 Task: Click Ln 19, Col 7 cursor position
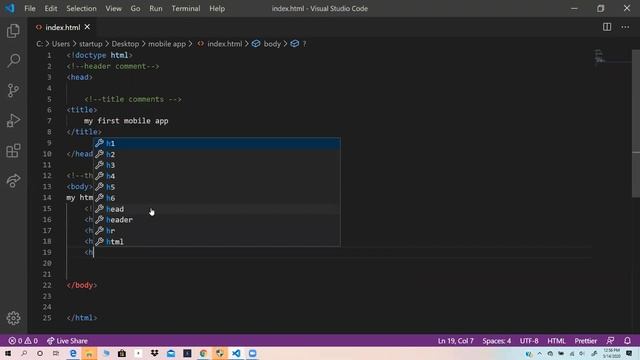click(456, 341)
